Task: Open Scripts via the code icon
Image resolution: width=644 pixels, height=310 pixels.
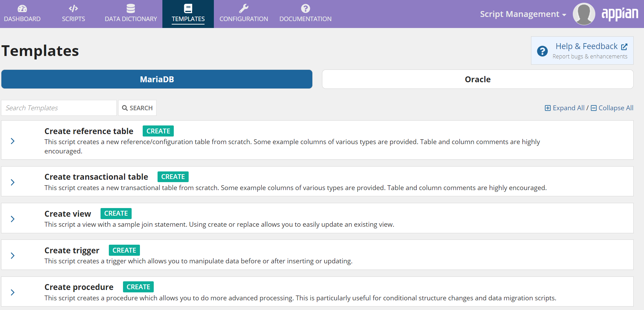Action: pos(73,9)
